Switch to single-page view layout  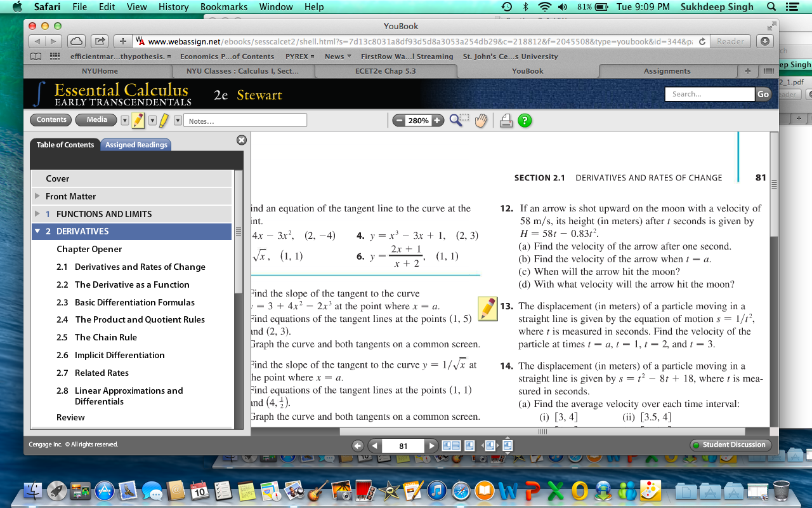(x=469, y=446)
